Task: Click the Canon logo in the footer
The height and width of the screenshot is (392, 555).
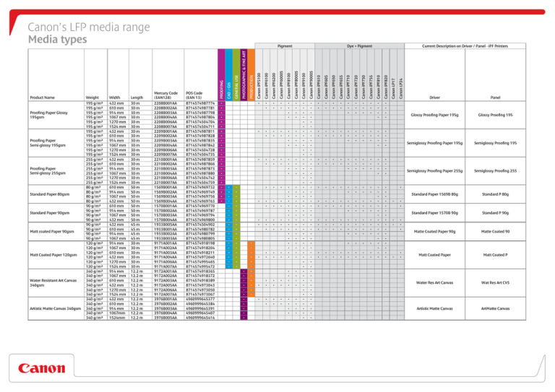Action: [x=42, y=368]
